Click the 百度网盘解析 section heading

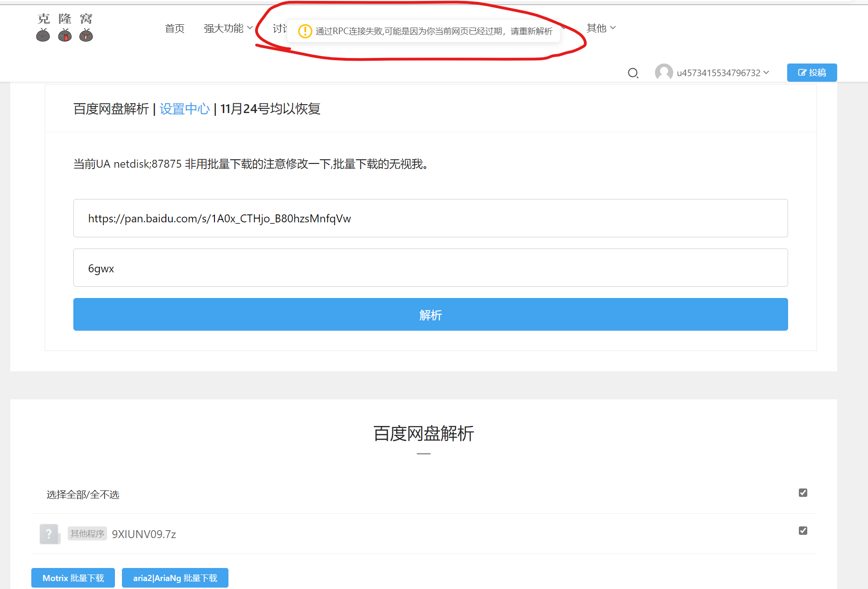[424, 433]
